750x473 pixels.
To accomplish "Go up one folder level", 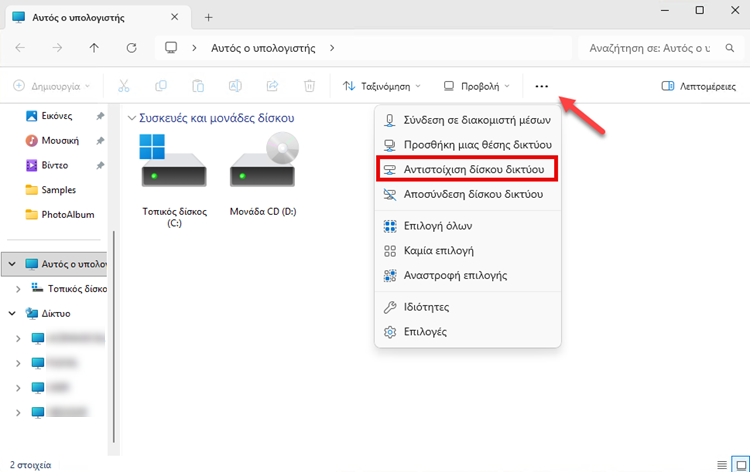I will [94, 48].
